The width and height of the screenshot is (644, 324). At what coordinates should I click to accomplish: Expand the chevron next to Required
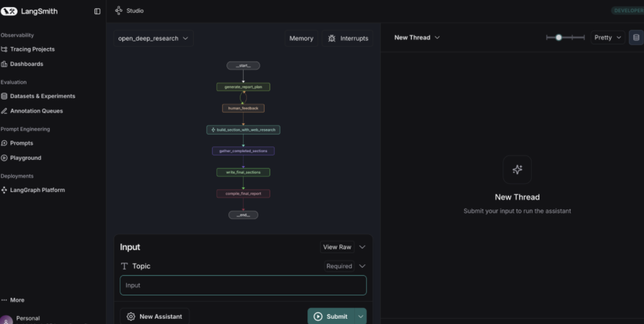[x=362, y=266]
